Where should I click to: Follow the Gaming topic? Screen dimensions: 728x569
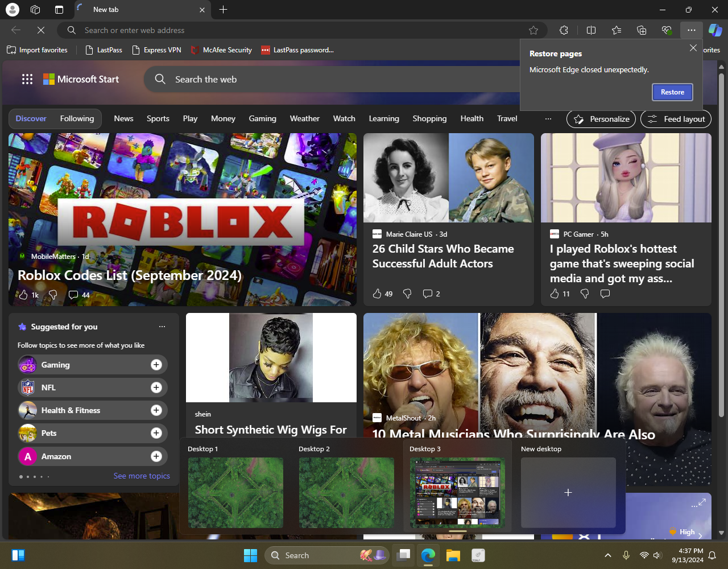point(156,365)
